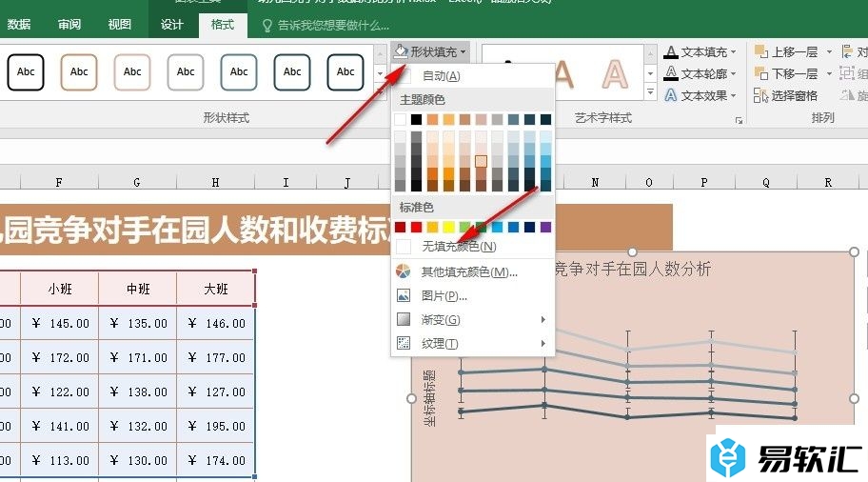868x482 pixels.
Task: Open the 格式 ribbon tab
Action: tap(223, 25)
